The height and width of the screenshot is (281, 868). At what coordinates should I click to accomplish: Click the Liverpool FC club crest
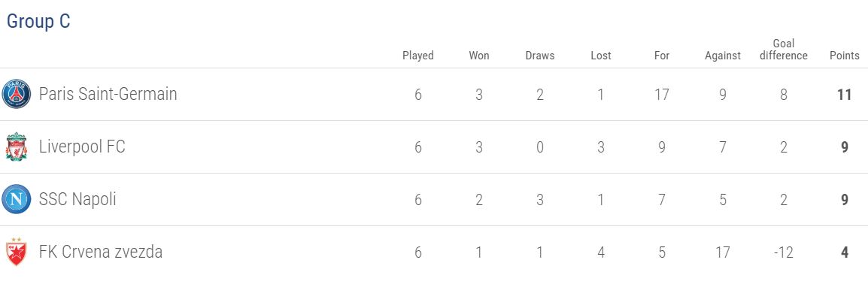pos(17,147)
